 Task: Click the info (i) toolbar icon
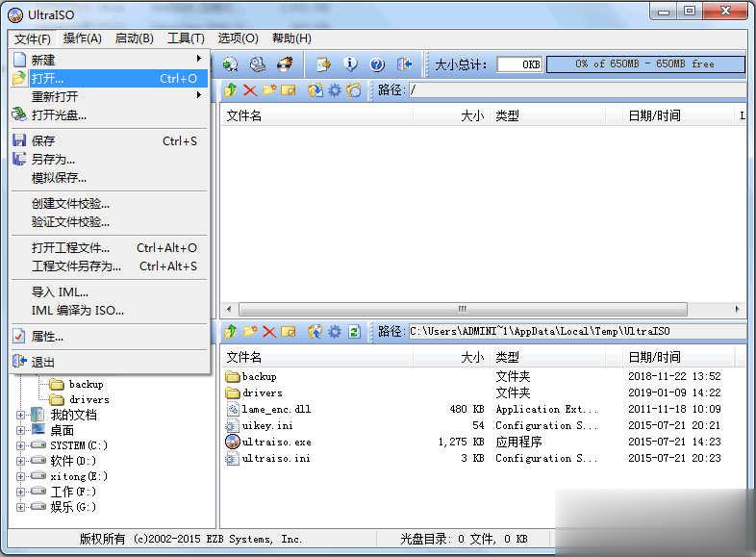(x=350, y=64)
